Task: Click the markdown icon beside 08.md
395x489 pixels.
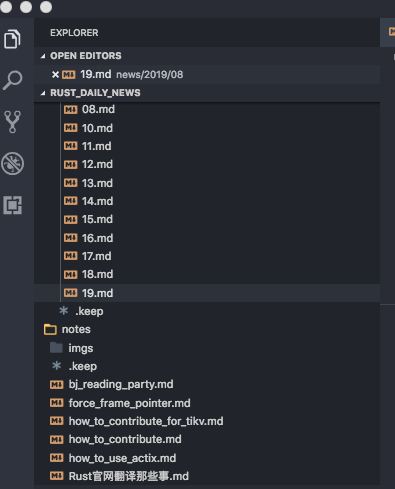Action: coord(70,109)
